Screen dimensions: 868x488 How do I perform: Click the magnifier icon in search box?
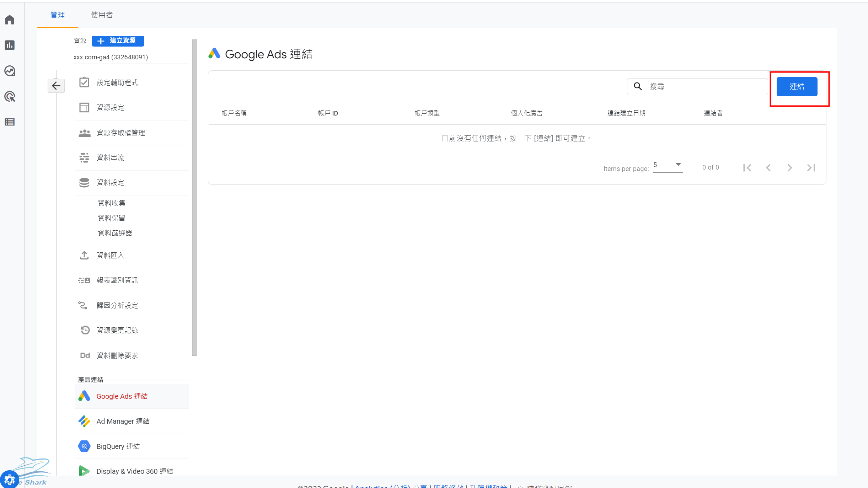[638, 86]
